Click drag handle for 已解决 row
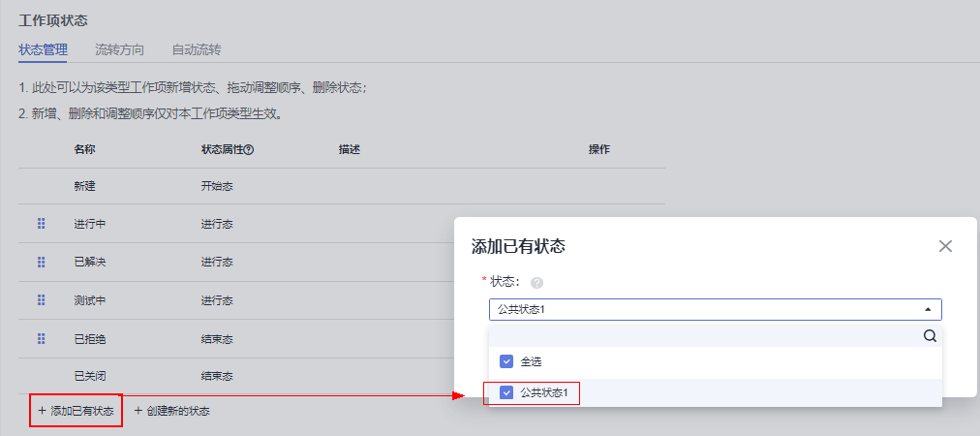980x436 pixels. coord(42,263)
